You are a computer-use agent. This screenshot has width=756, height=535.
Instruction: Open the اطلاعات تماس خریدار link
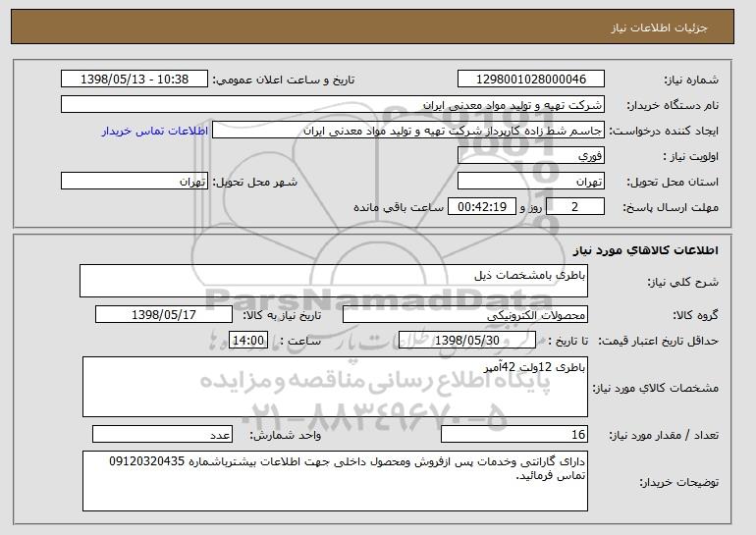(155, 131)
